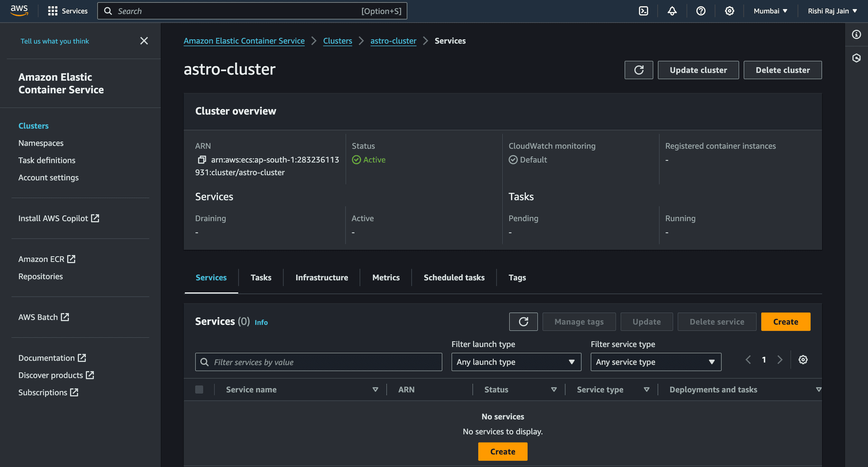Open the help question mark icon

coord(701,11)
